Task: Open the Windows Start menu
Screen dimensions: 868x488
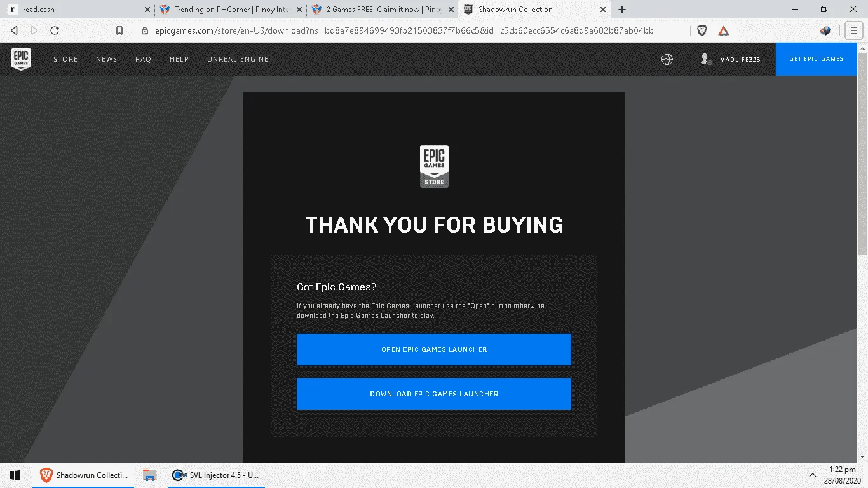Action: pyautogui.click(x=15, y=475)
